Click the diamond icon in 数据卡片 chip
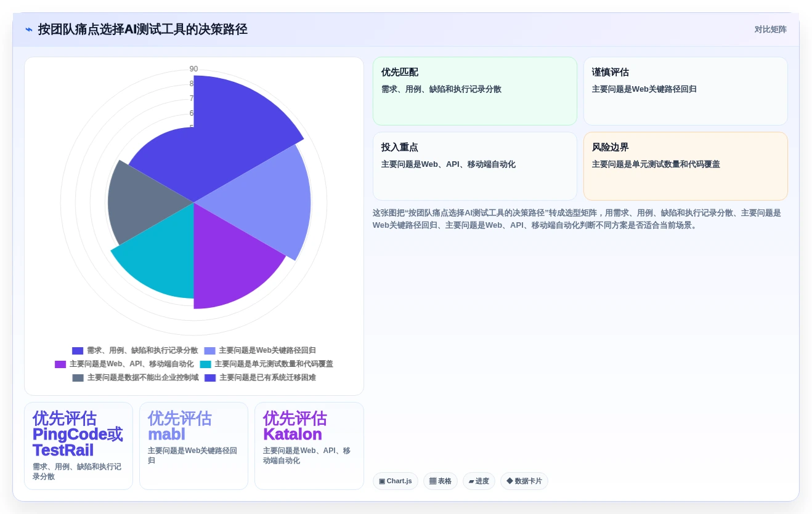The image size is (812, 514). (x=510, y=481)
